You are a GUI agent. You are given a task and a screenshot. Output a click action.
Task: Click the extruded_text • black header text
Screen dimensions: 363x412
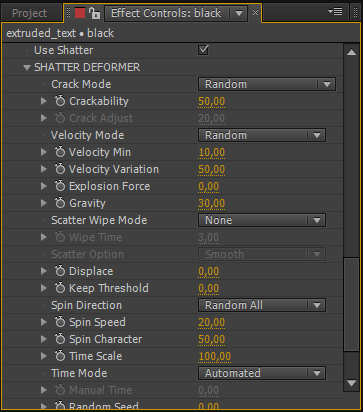(x=60, y=33)
